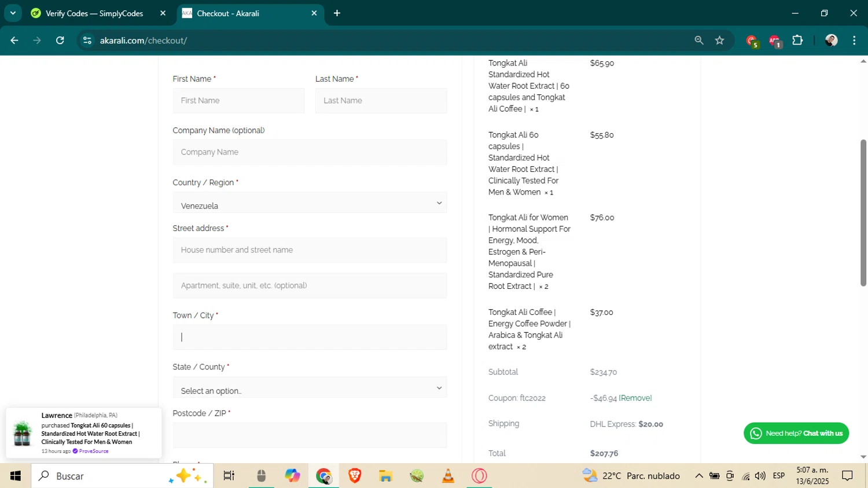Viewport: 868px width, 488px height.
Task: Click the battery icon in system tray
Action: tap(715, 476)
